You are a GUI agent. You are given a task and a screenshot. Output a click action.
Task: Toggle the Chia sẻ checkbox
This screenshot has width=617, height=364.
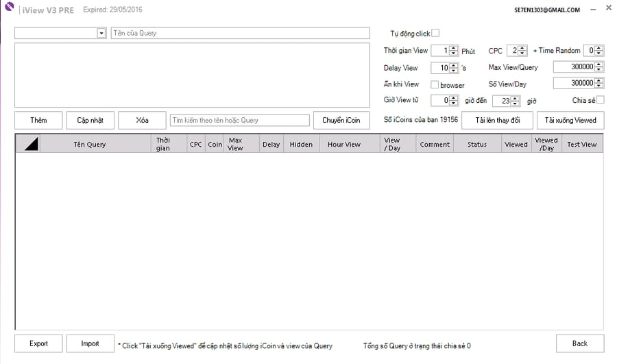pyautogui.click(x=600, y=100)
